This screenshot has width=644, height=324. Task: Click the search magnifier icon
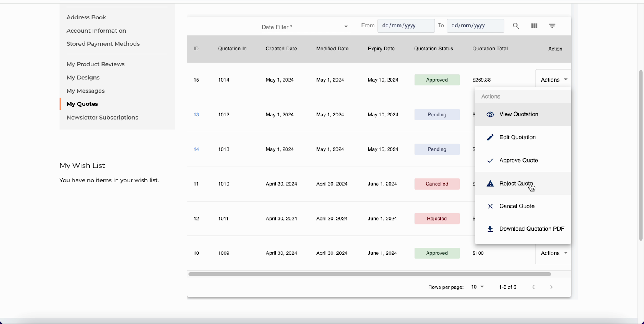click(x=516, y=26)
